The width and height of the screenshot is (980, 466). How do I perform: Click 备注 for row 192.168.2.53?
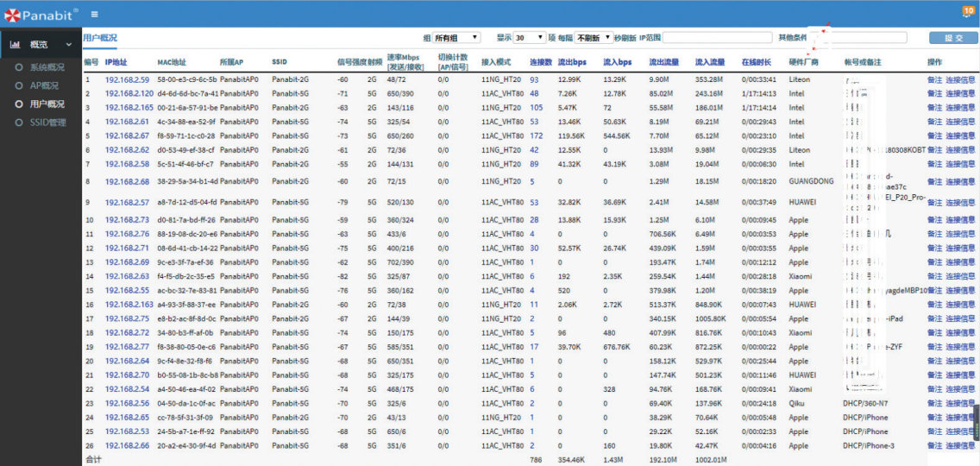pos(934,431)
